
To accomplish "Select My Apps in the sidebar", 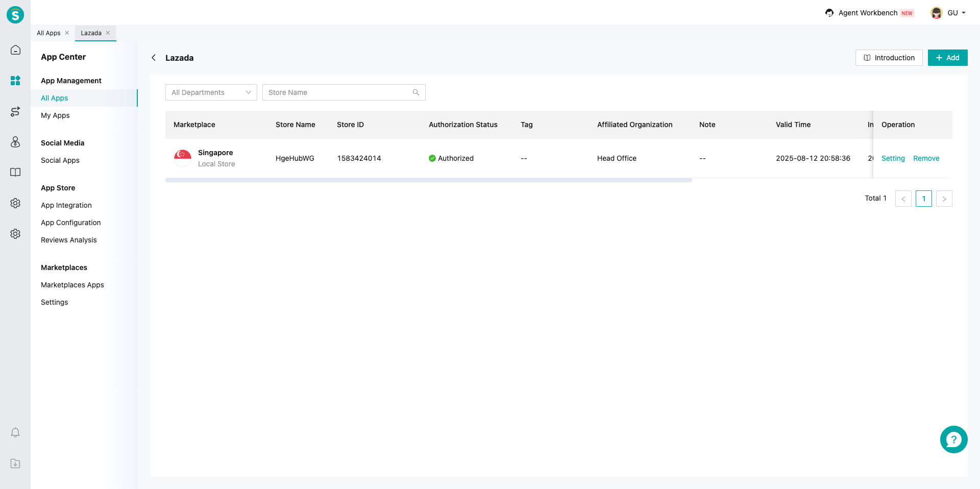I will (55, 115).
